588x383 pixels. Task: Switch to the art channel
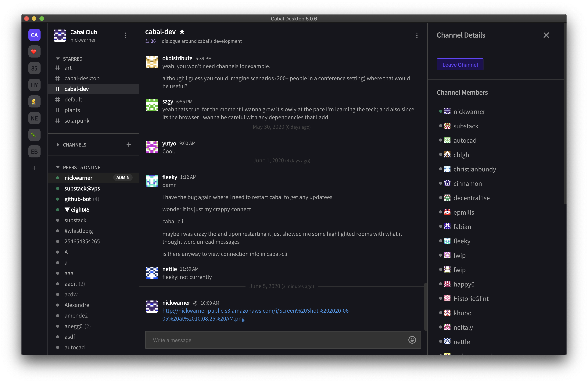(68, 68)
